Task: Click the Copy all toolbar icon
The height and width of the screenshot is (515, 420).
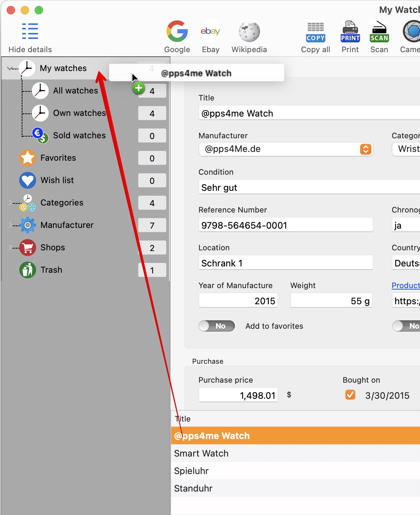Action: (x=316, y=32)
